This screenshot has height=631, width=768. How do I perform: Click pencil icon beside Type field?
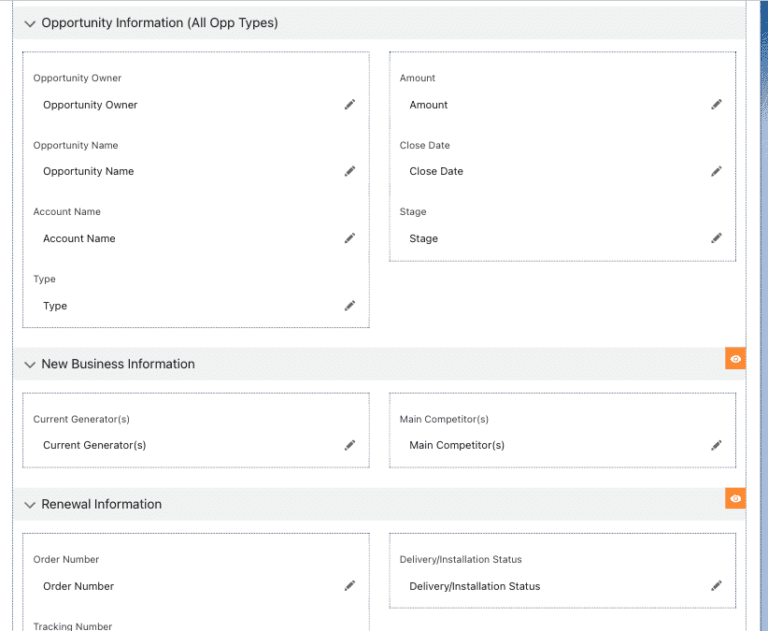click(350, 306)
